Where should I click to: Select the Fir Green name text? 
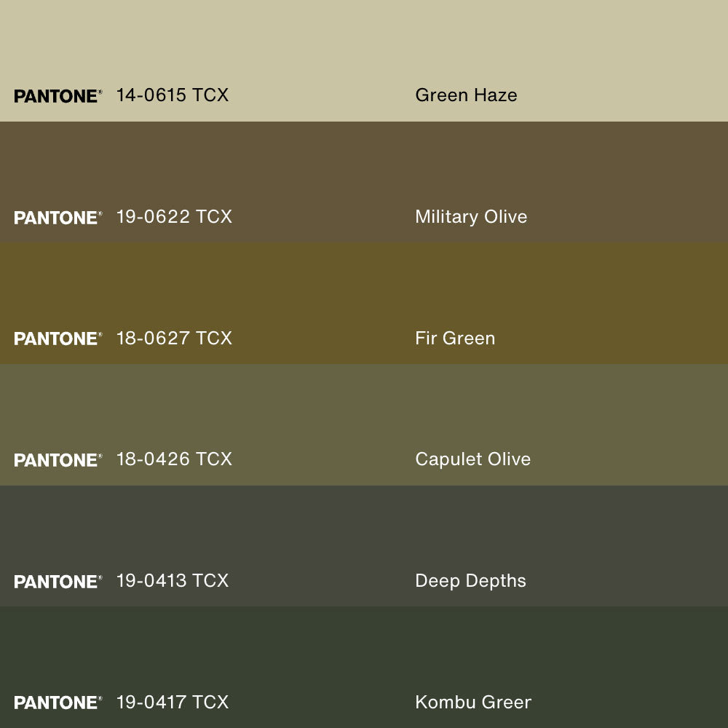pos(455,339)
